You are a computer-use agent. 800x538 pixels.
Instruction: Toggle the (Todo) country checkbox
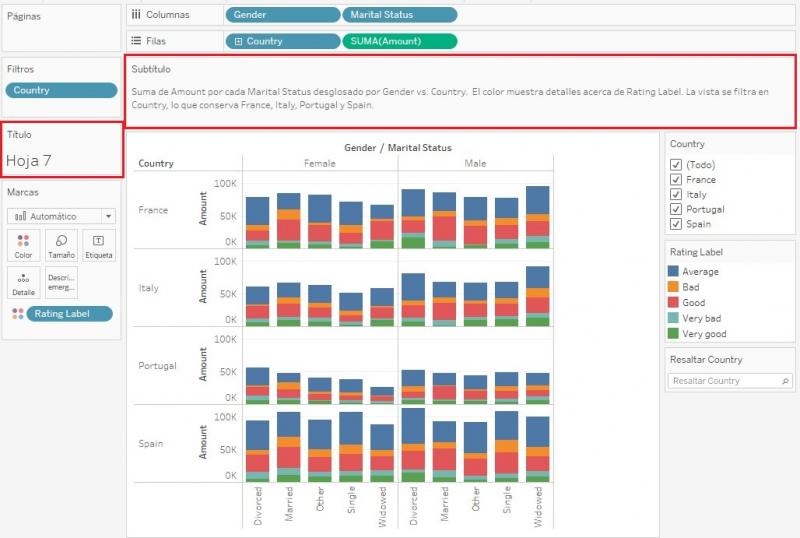point(676,165)
